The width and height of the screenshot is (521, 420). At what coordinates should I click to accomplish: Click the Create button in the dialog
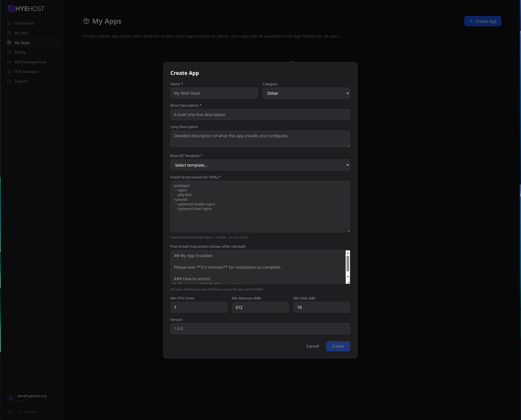[338, 346]
